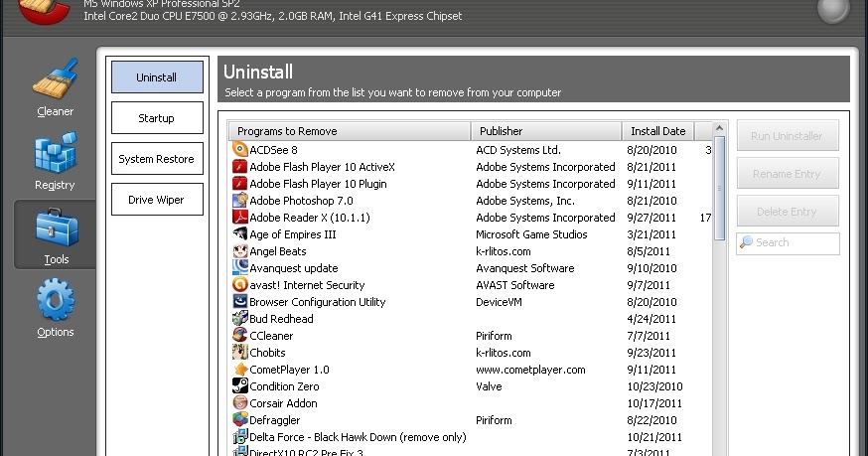Open the Registry section icon
The width and height of the screenshot is (868, 456).
[55, 156]
